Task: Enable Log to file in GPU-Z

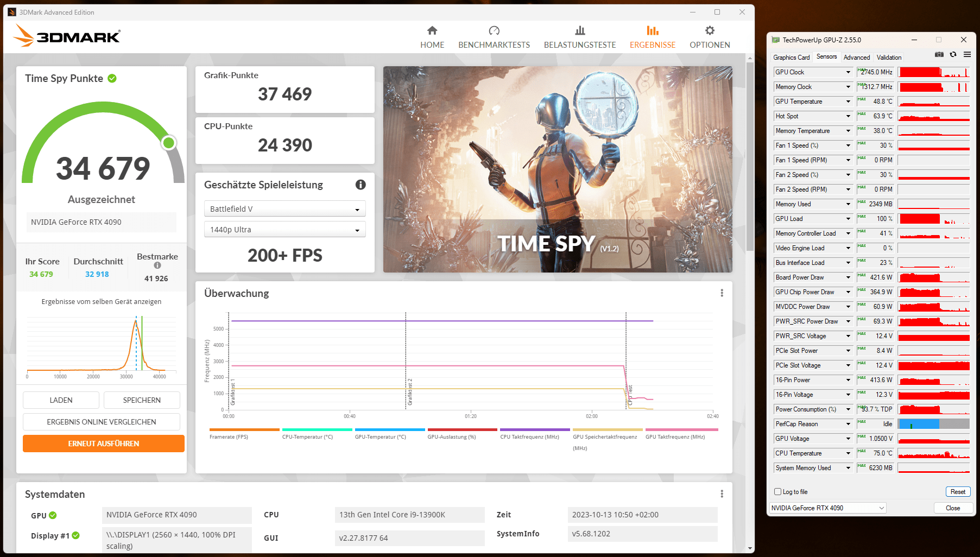Action: (x=777, y=492)
